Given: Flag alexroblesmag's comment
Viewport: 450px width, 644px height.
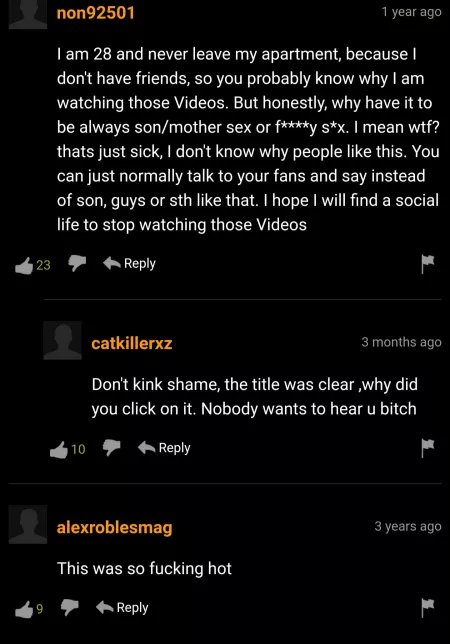Looking at the screenshot, I should (427, 607).
